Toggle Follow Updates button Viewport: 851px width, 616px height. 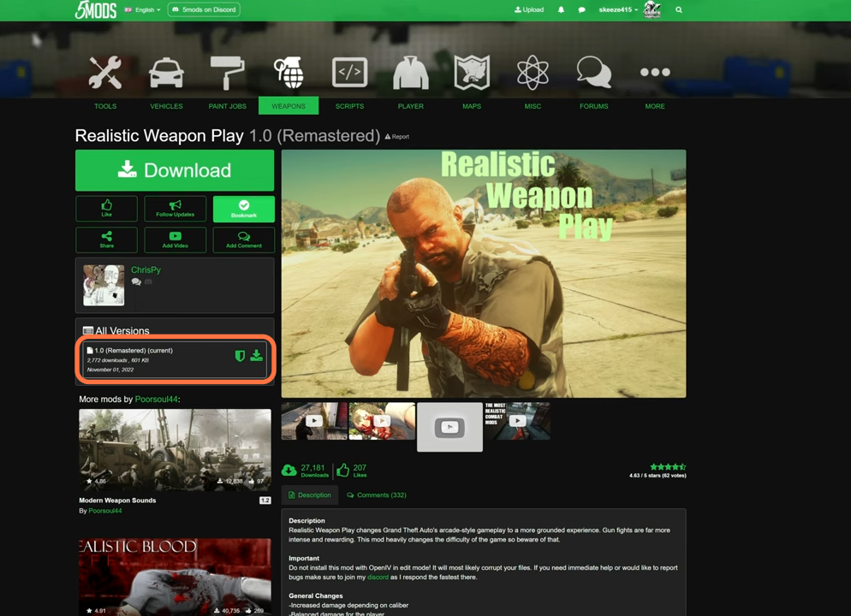pos(176,209)
